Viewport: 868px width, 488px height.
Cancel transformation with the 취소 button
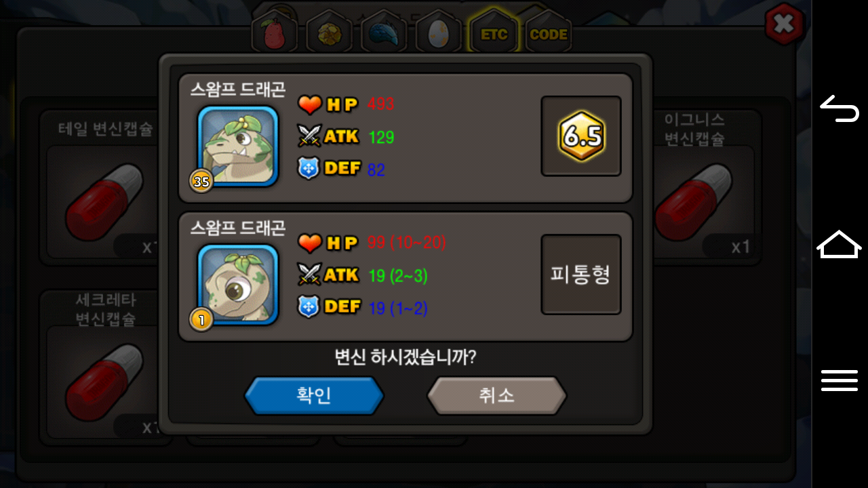(x=496, y=396)
